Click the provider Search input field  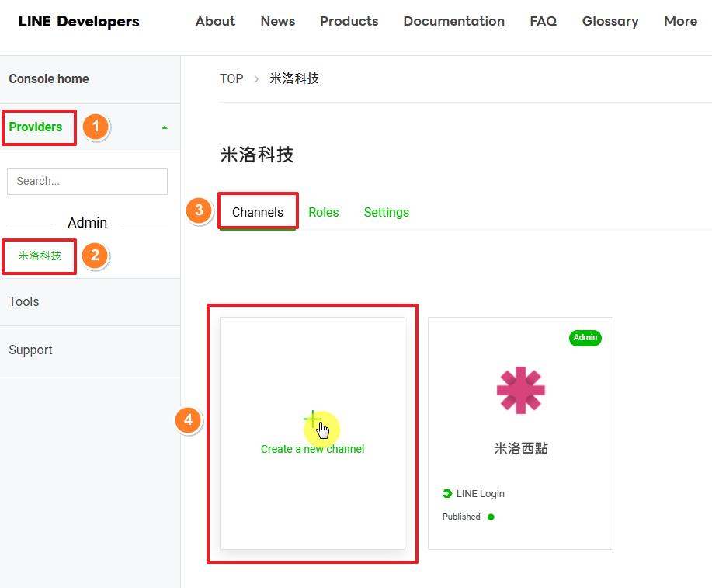[x=87, y=181]
